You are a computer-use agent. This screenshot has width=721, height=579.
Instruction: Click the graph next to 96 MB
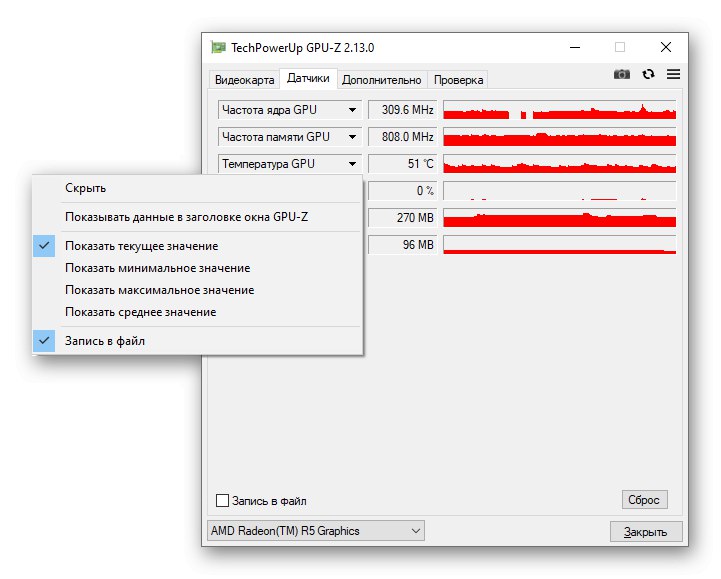click(x=560, y=245)
